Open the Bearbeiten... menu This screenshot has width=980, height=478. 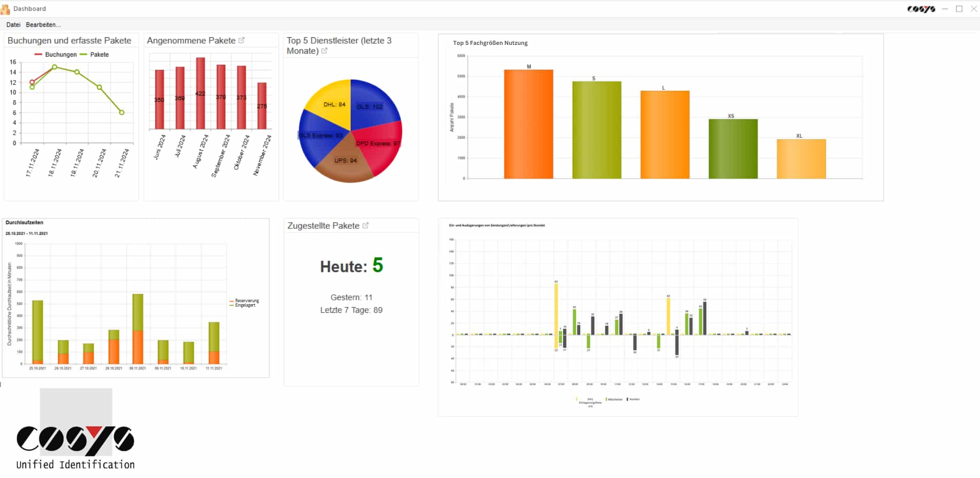click(x=43, y=24)
